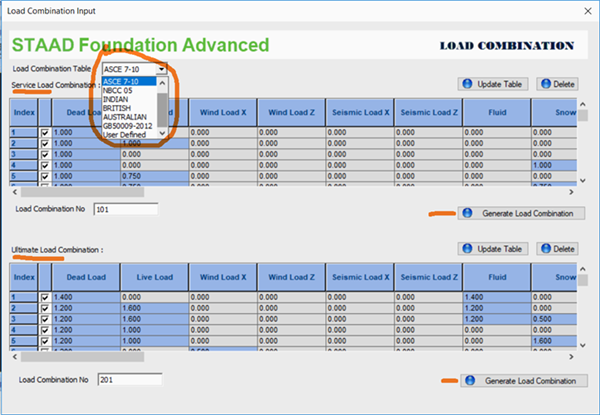Screen dimensions: 600x415
Task: Click Snow 0.500 cell in ultimate row 3
Action: tap(554, 319)
